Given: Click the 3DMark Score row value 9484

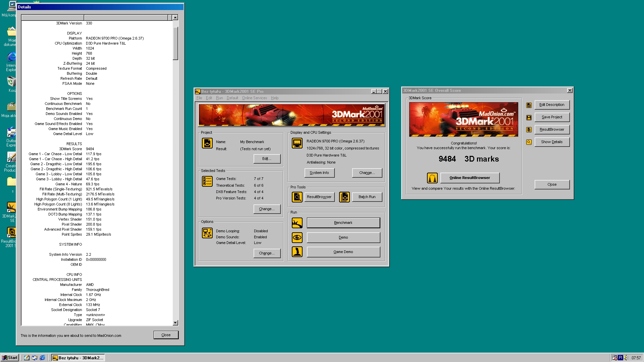Looking at the screenshot, I should (90, 149).
